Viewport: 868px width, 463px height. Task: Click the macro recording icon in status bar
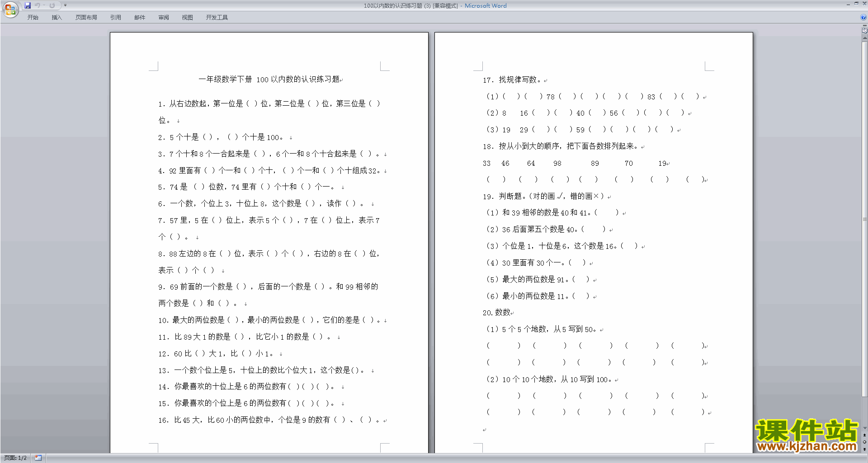coord(38,458)
